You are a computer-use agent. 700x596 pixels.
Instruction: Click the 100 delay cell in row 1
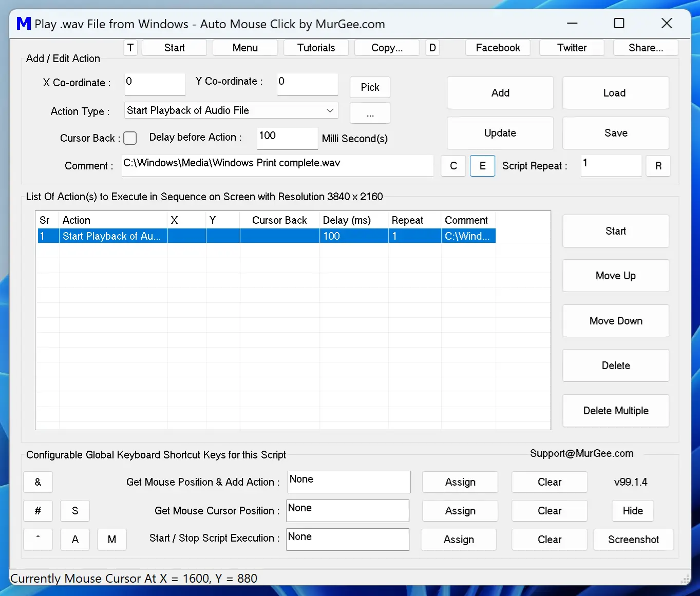pyautogui.click(x=354, y=236)
